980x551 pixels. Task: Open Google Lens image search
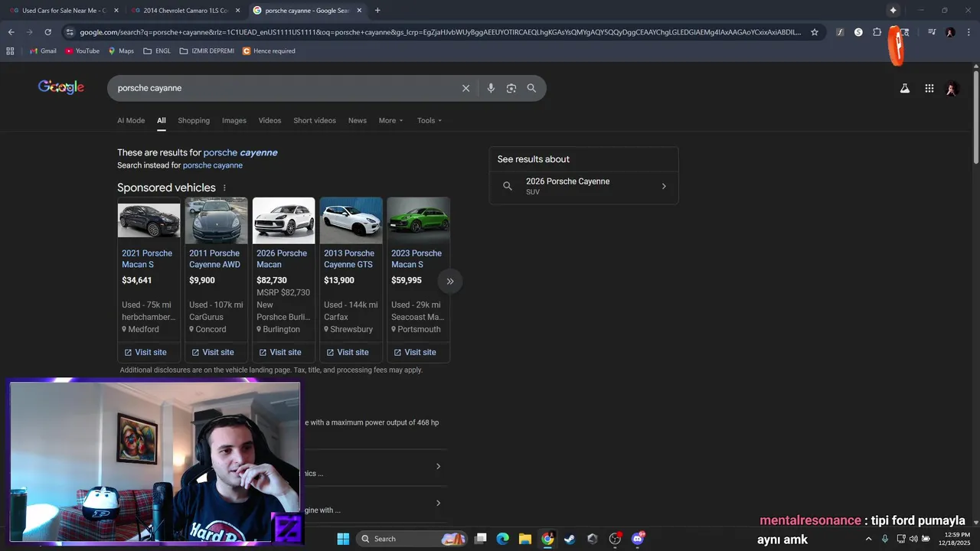click(x=511, y=88)
